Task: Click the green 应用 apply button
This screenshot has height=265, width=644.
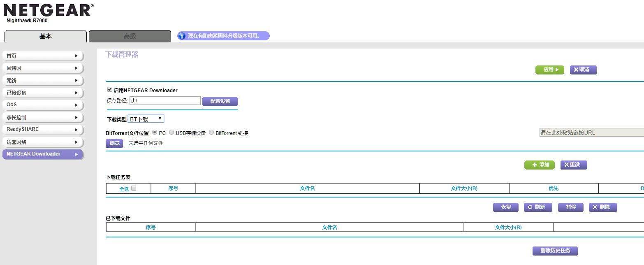Action: tap(549, 70)
